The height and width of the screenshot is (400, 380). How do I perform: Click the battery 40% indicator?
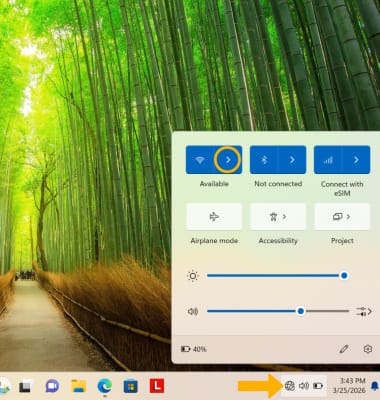194,349
